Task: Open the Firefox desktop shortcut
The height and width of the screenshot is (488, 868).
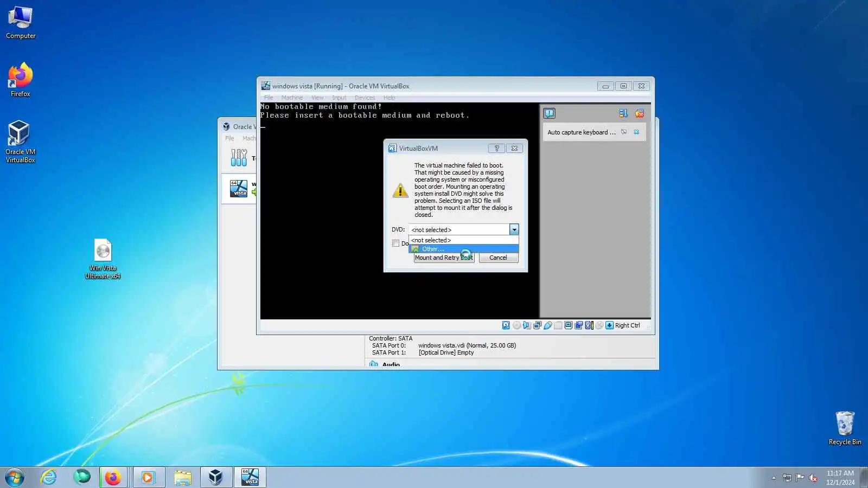Action: pyautogui.click(x=21, y=80)
